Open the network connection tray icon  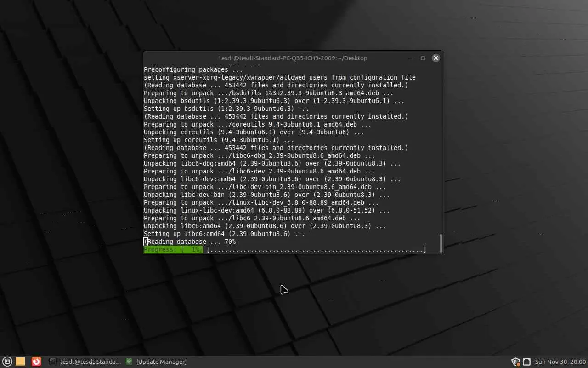tap(527, 362)
